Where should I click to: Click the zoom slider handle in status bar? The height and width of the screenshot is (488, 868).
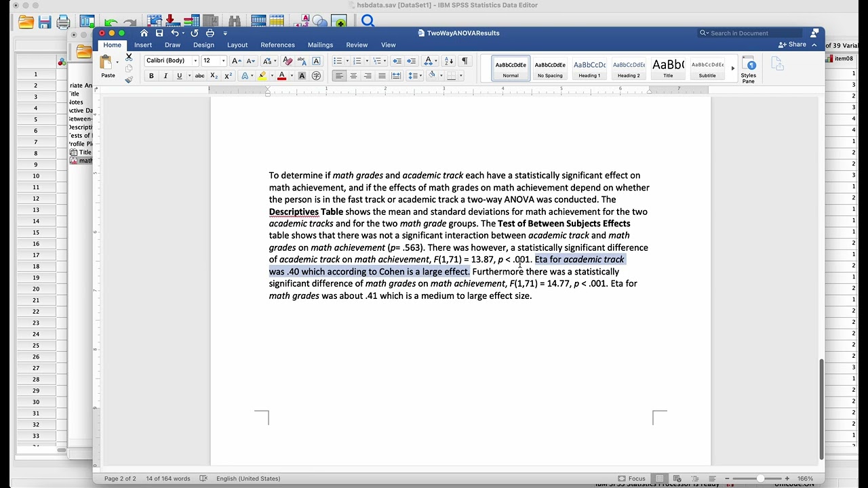[760, 479]
